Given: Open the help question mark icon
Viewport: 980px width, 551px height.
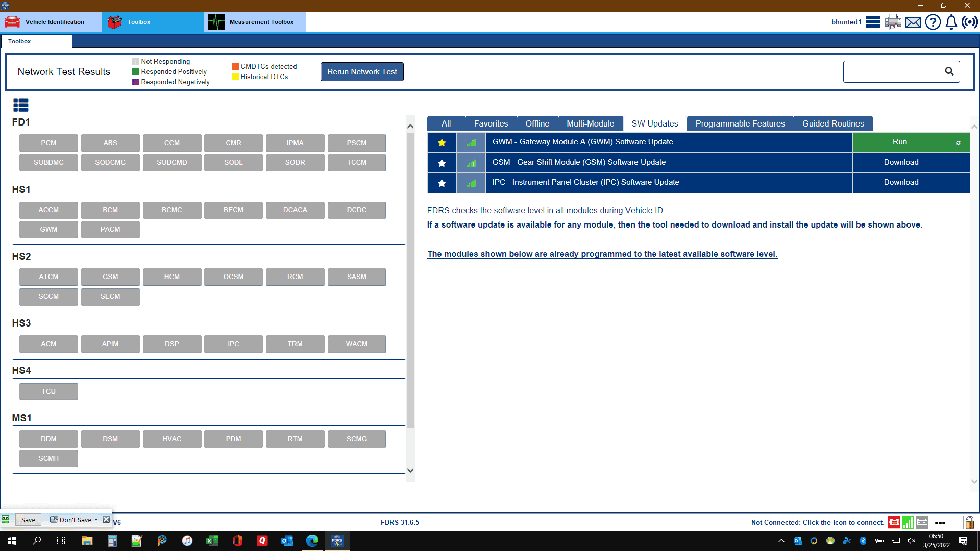Looking at the screenshot, I should [x=933, y=22].
